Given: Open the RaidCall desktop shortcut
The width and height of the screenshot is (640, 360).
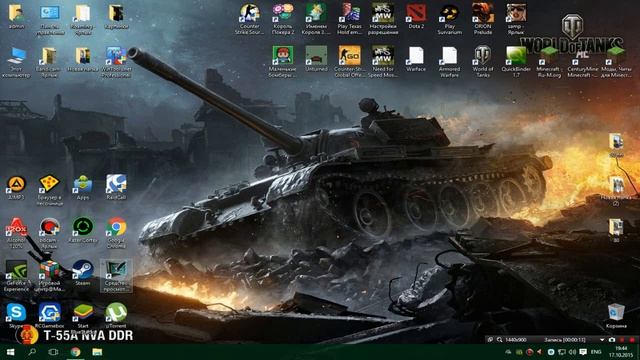Looking at the screenshot, I should (116, 187).
